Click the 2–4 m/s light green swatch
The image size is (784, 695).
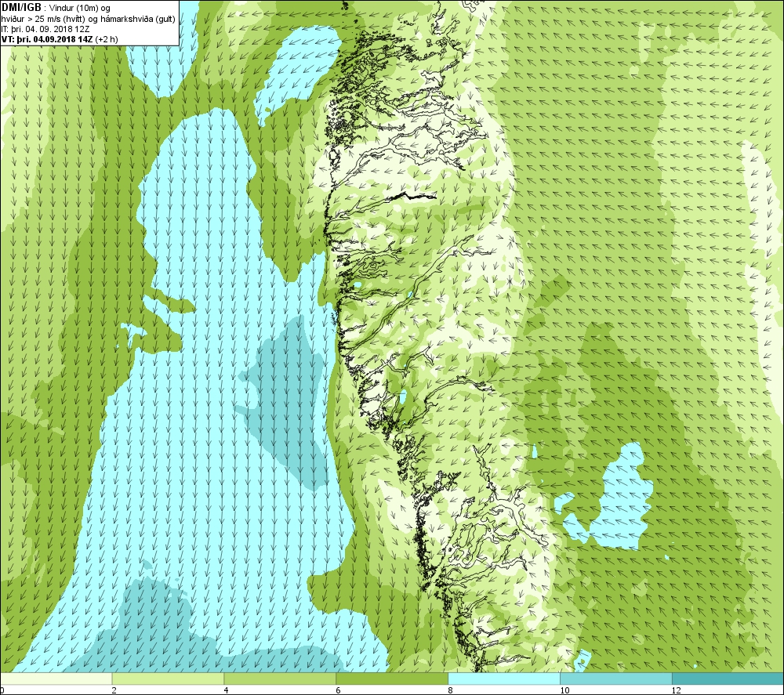pyautogui.click(x=168, y=679)
